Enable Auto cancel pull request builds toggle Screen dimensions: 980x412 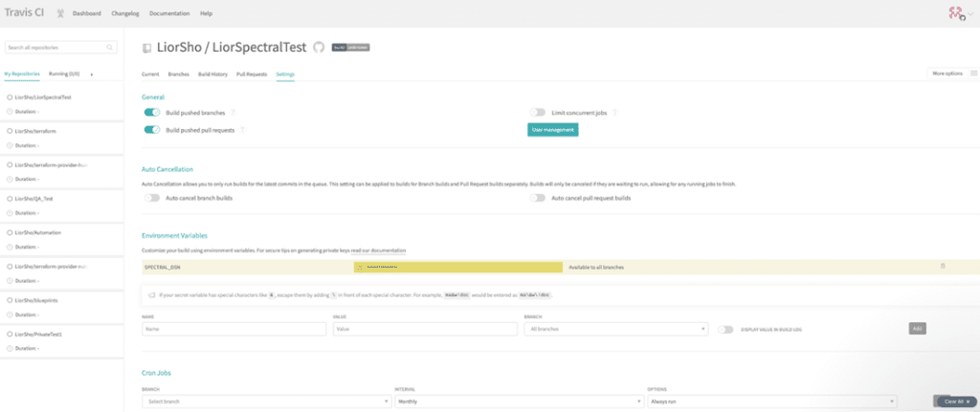[x=538, y=198]
